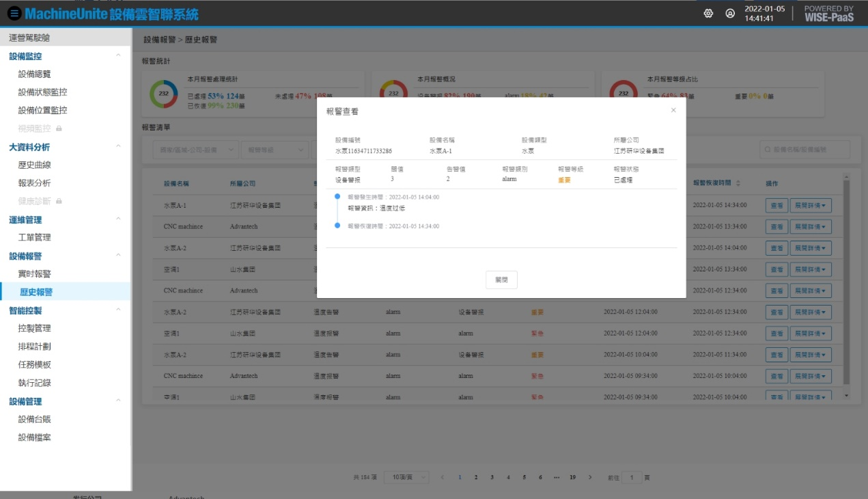Open the 國家/區域-公司-設備 filter dropdown
The image size is (868, 499).
[196, 150]
